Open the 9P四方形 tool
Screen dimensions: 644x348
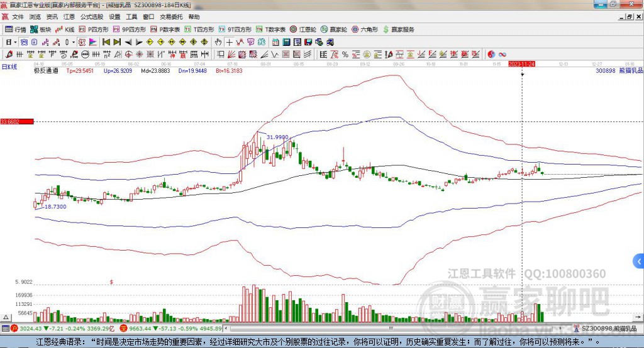point(130,30)
